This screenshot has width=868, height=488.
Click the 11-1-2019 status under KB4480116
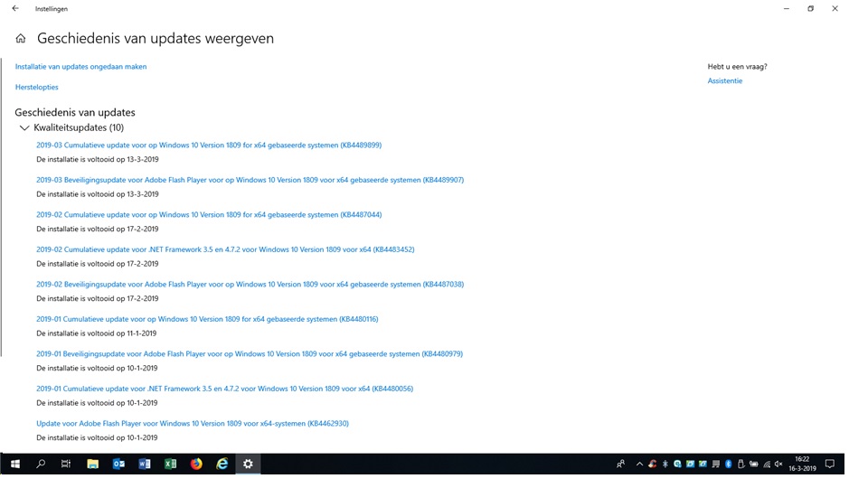coord(97,333)
